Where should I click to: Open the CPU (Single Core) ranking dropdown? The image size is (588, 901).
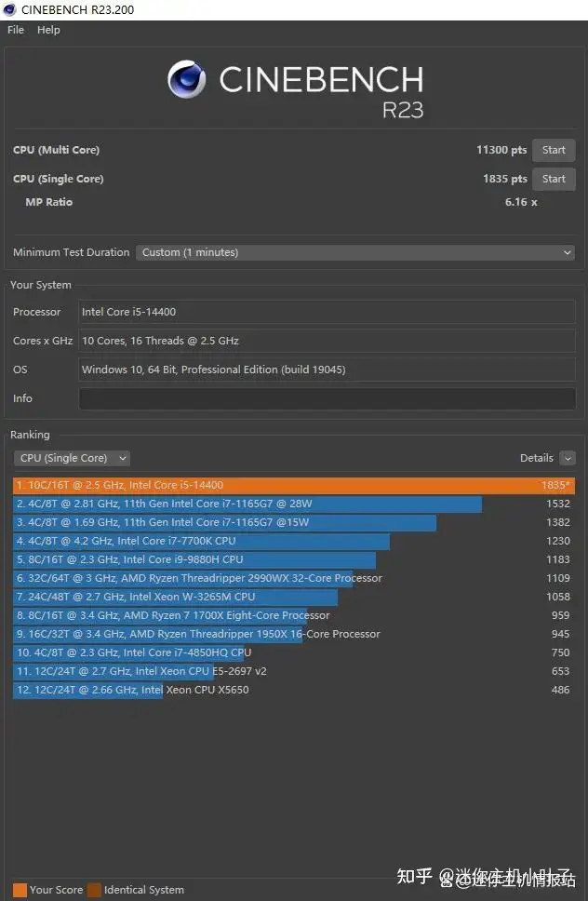coord(72,458)
